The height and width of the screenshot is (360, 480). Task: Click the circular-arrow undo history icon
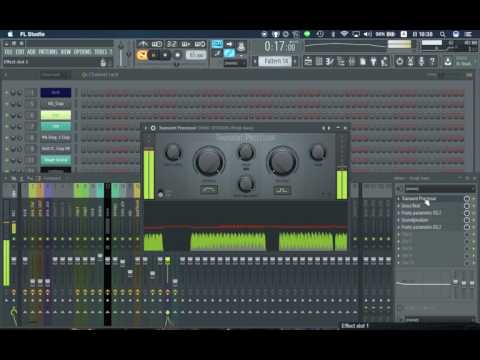[399, 61]
